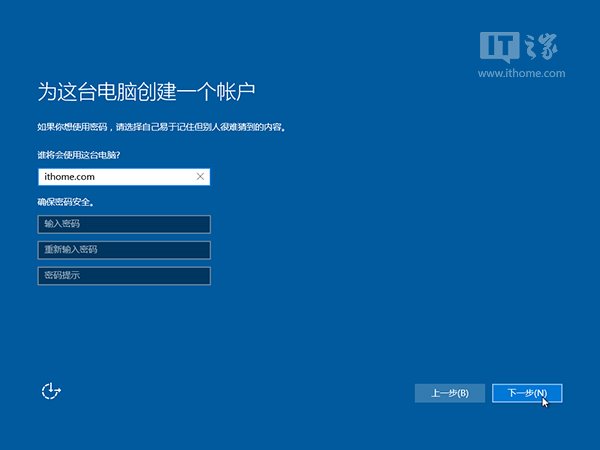Click the typed 'ithome.com' username text
Viewport: 600px width, 450px height.
click(70, 177)
